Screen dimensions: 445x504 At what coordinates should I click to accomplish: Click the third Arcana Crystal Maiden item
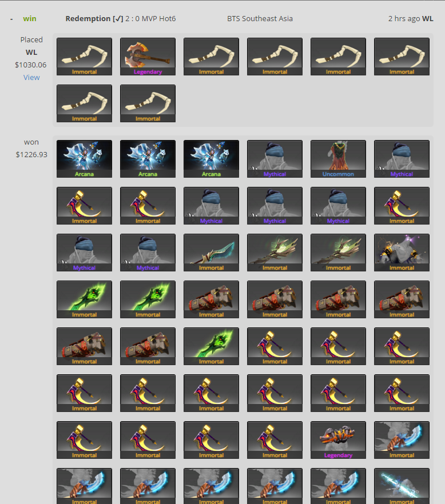click(212, 159)
